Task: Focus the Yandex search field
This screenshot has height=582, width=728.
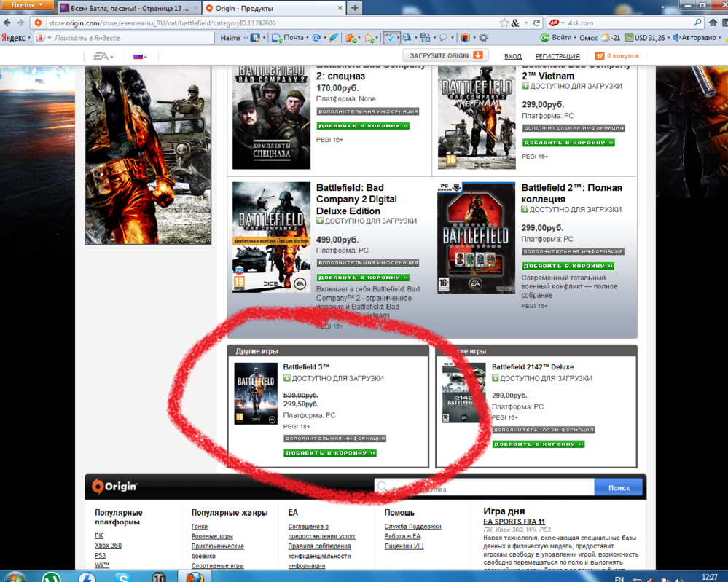Action: coord(133,38)
